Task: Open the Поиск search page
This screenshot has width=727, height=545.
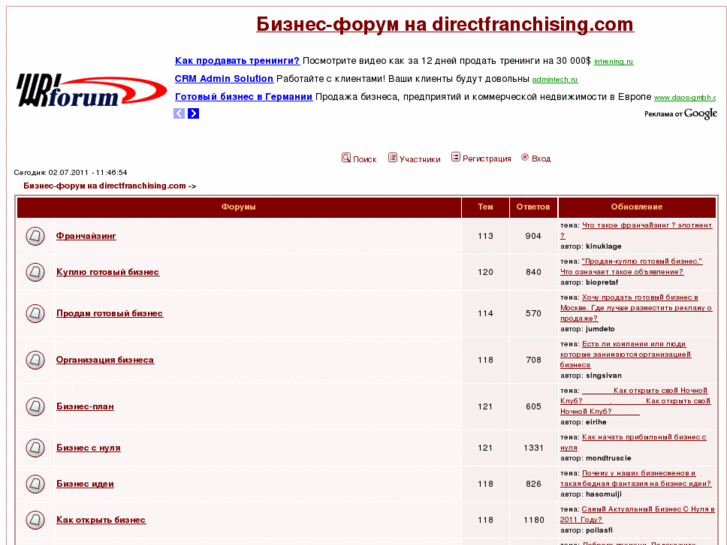Action: [364, 159]
